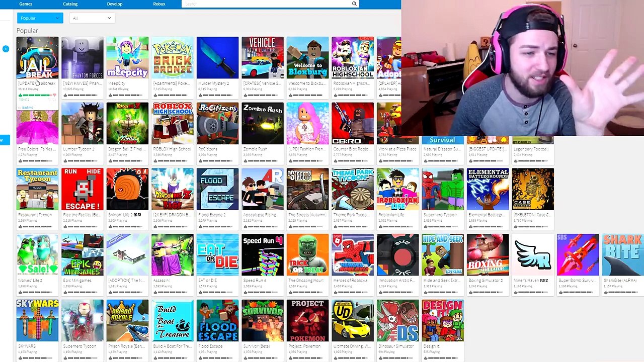The width and height of the screenshot is (644, 362).
Task: Open the RoCitizens game thumbnail
Action: [x=217, y=123]
